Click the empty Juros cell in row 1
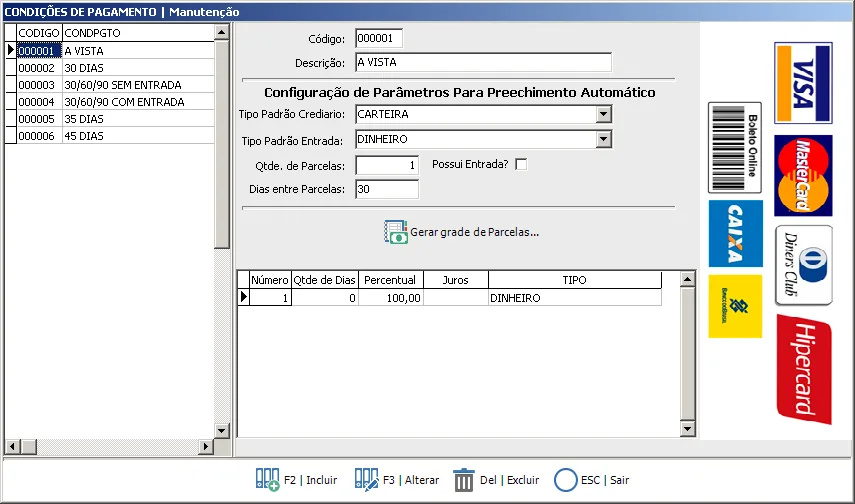Screen dimensions: 855x504 (455, 298)
